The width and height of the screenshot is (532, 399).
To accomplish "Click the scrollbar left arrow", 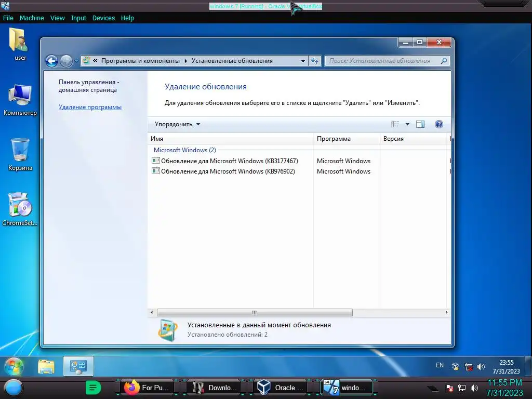I will pyautogui.click(x=152, y=312).
